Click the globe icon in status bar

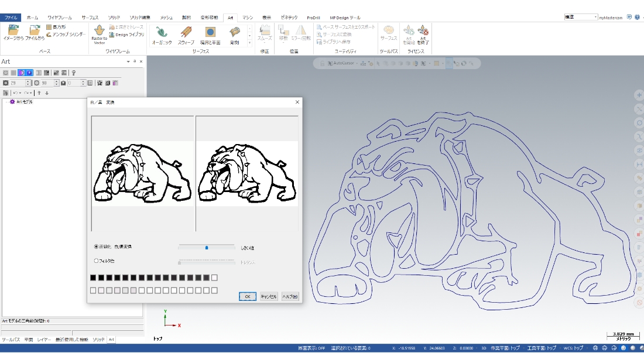[595, 348]
